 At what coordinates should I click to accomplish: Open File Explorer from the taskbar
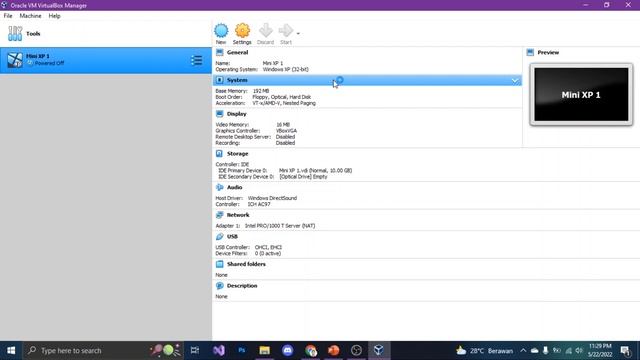264,351
